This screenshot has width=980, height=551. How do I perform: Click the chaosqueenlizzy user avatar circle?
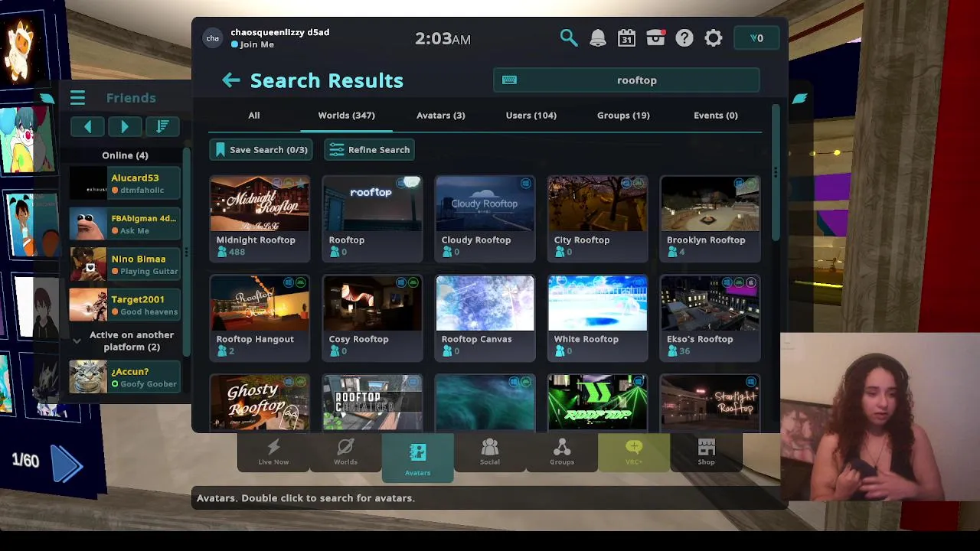pyautogui.click(x=213, y=38)
